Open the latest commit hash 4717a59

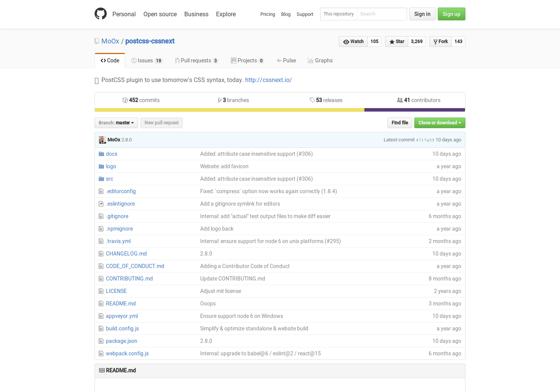425,140
